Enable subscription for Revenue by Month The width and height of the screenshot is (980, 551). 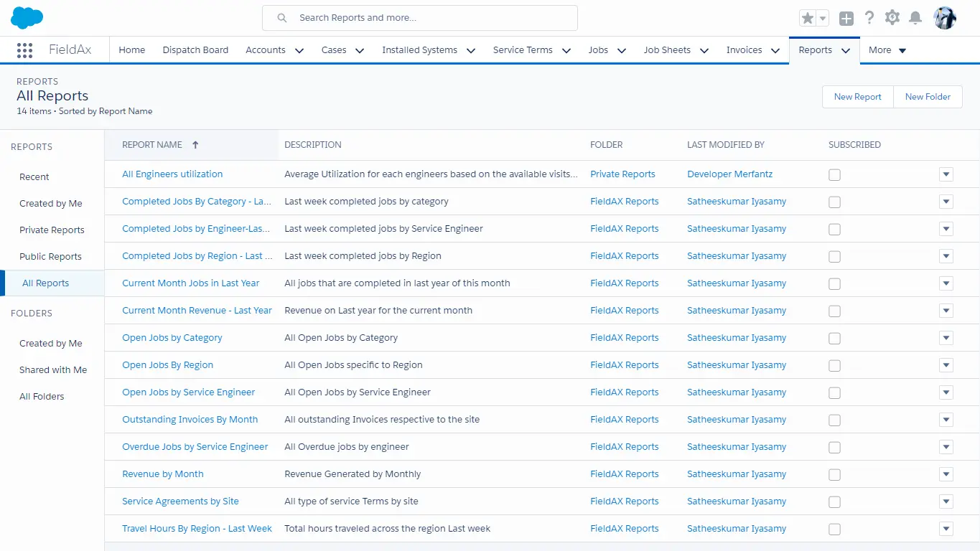tap(834, 474)
